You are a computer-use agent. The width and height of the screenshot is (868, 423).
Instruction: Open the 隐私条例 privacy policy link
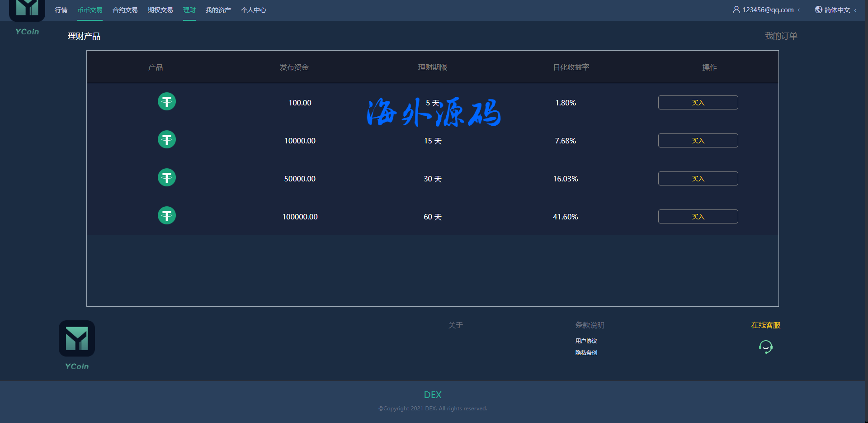[586, 353]
